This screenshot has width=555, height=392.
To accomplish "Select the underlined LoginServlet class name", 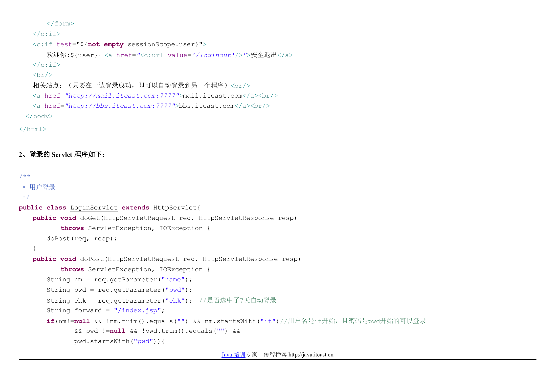I will (94, 207).
